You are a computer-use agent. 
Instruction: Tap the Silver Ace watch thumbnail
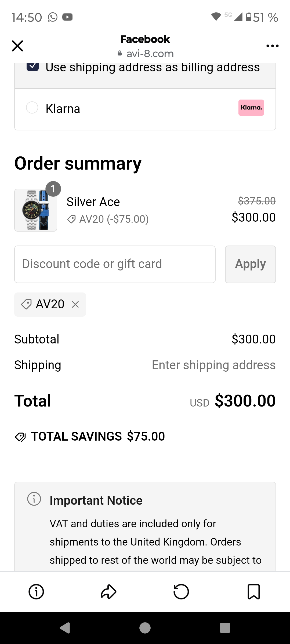pyautogui.click(x=36, y=210)
